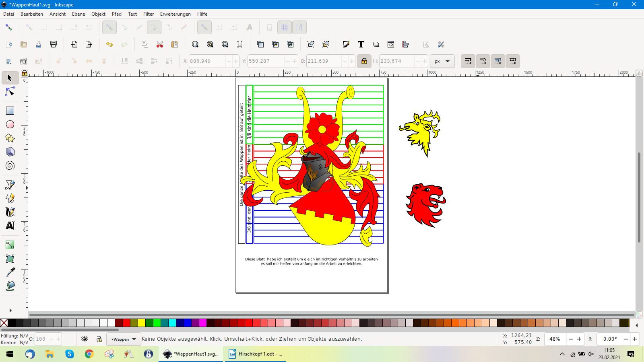Switch to Hirschkopf 1.odt taskbar window
The image size is (644, 362).
click(x=256, y=354)
